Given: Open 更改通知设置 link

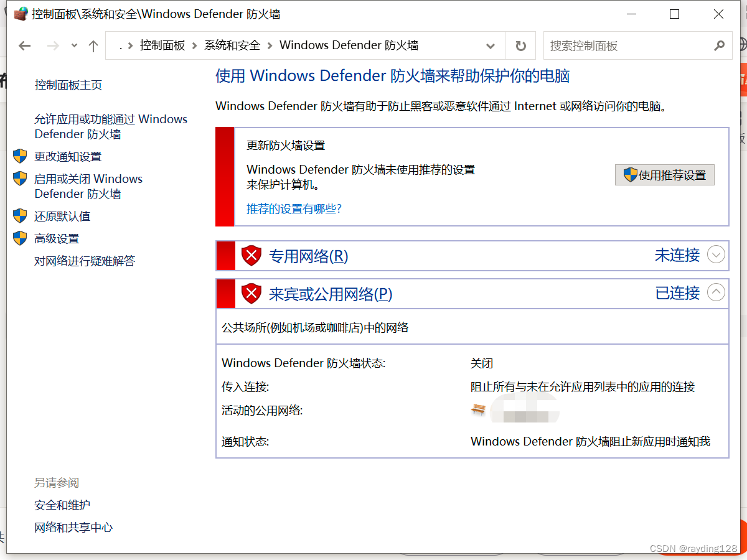Looking at the screenshot, I should pyautogui.click(x=68, y=157).
